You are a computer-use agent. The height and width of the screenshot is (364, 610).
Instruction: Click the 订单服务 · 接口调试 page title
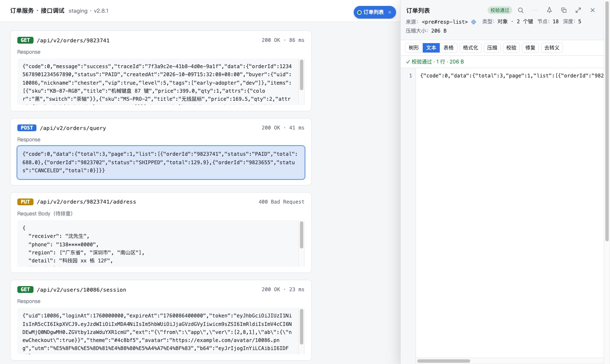(37, 11)
